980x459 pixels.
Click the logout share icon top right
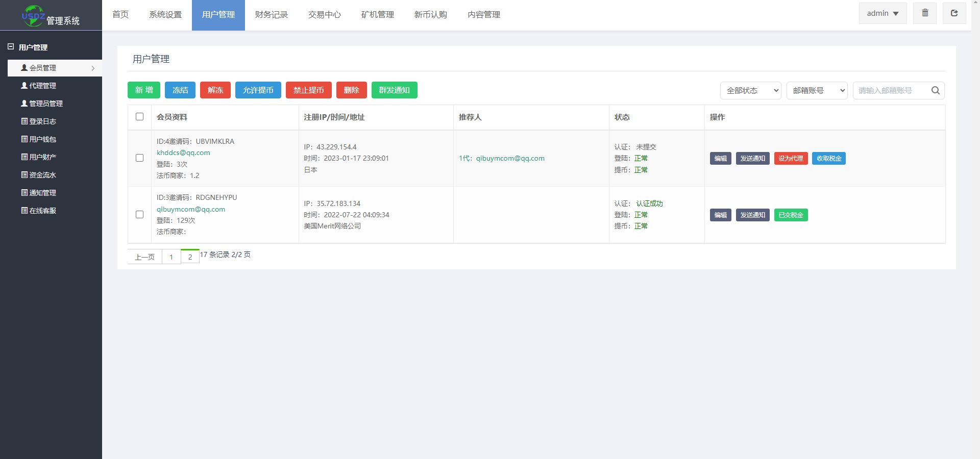(x=954, y=13)
